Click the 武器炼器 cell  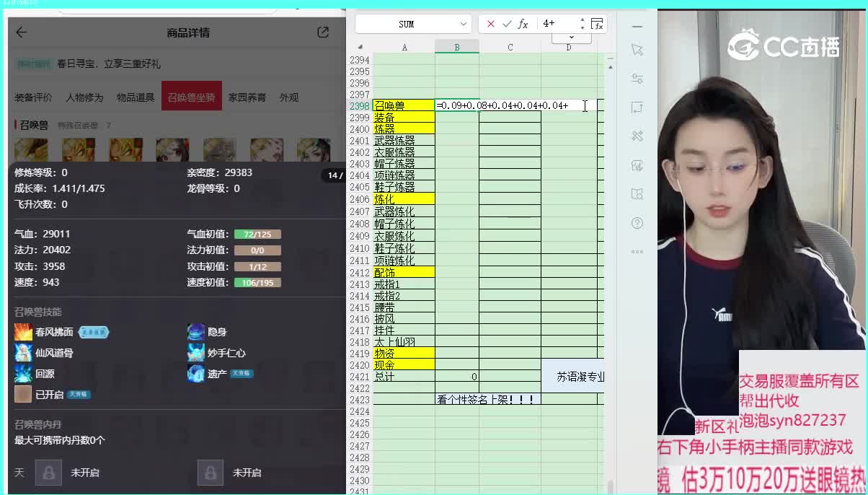click(x=404, y=141)
